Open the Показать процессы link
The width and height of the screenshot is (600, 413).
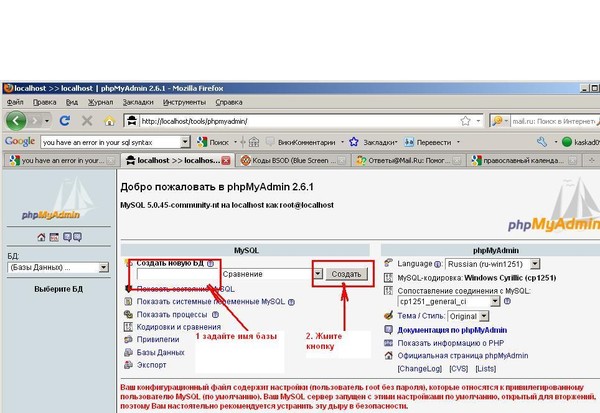(172, 315)
